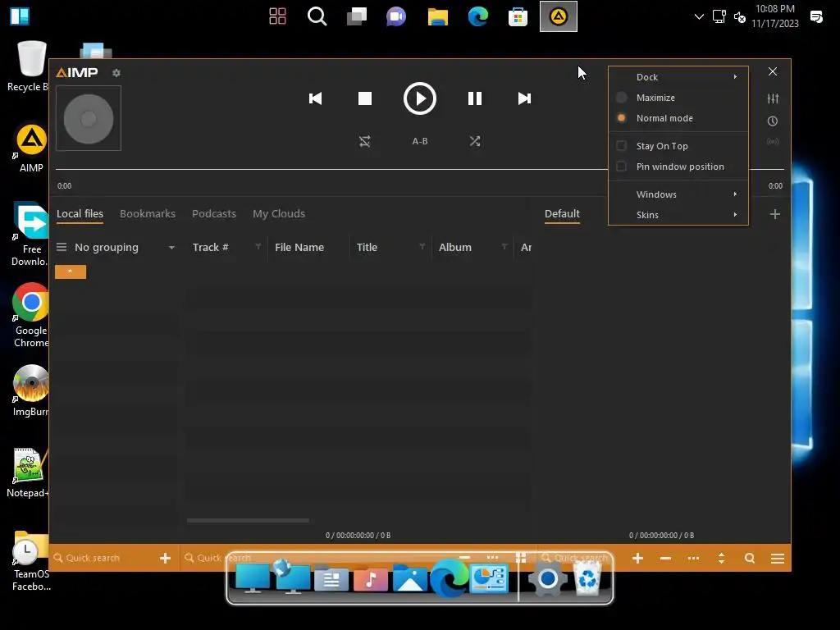
Task: Open the No grouping dropdown
Action: (x=125, y=248)
